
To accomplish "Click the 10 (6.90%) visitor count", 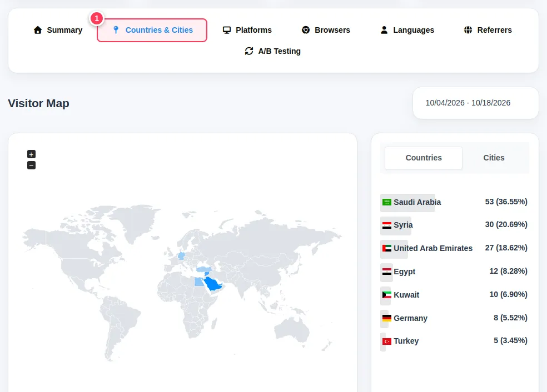I will point(508,294).
